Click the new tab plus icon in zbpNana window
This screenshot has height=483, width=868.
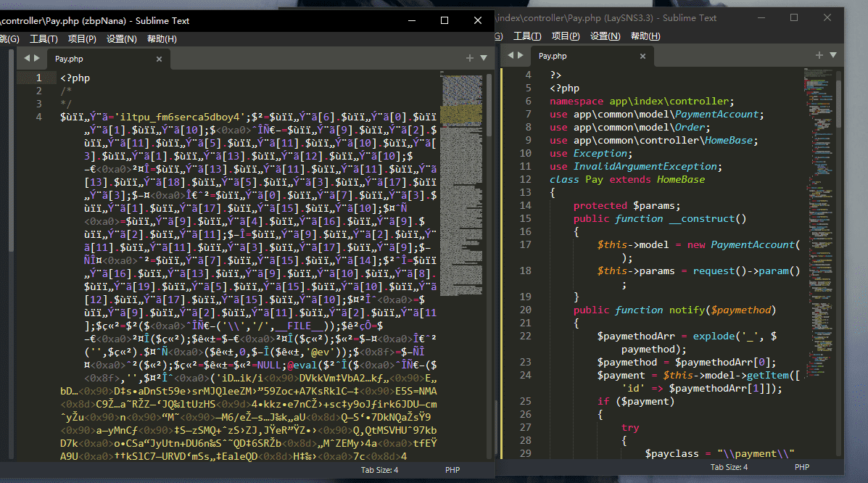[470, 58]
